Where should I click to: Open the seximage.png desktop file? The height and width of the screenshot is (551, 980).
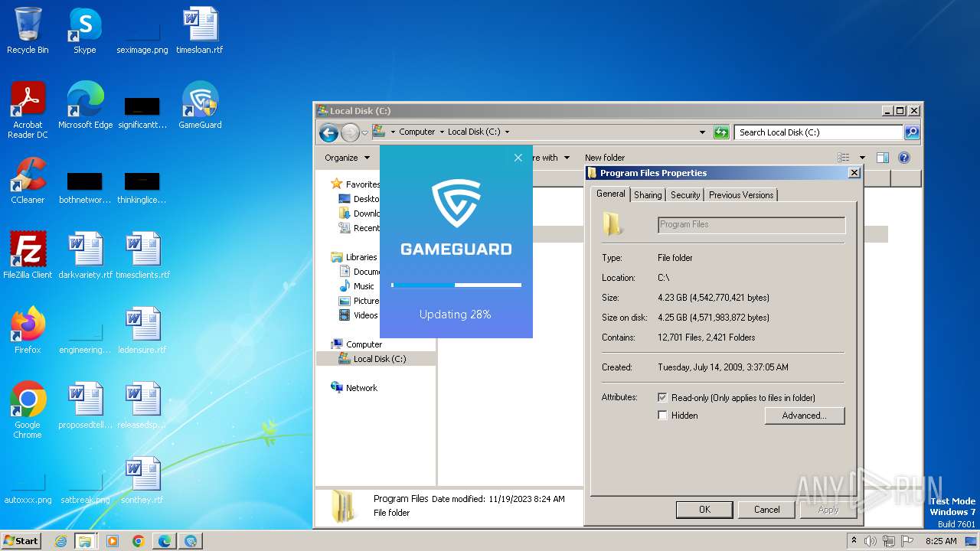pyautogui.click(x=142, y=34)
